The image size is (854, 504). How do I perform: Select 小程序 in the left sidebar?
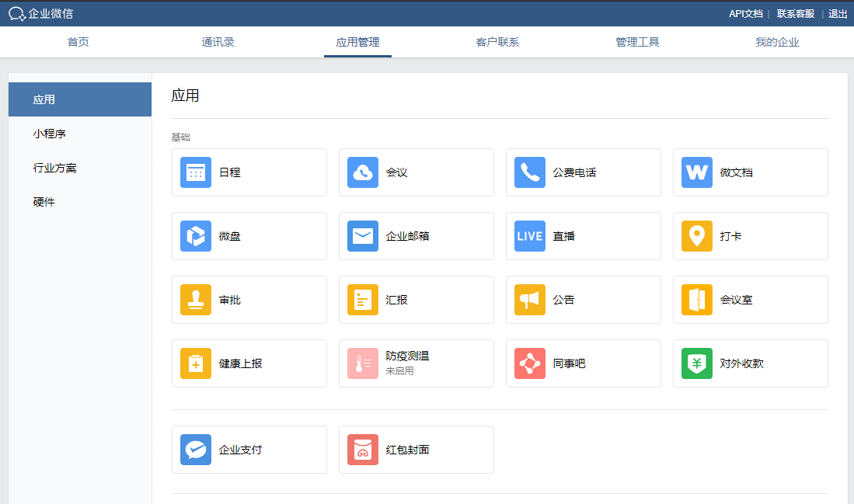tap(50, 134)
